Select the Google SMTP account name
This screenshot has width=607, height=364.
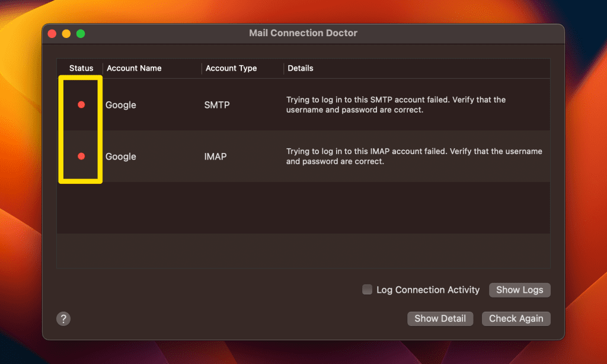coord(121,105)
